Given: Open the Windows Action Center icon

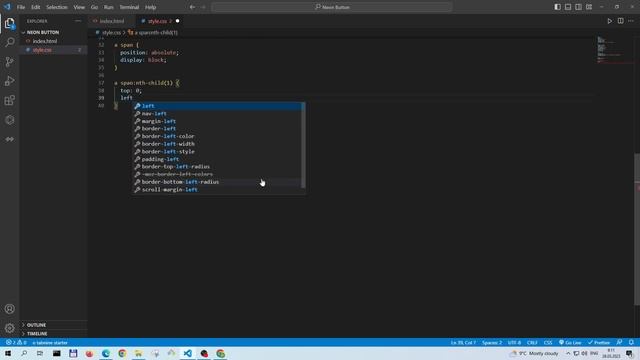Looking at the screenshot, I should 630,353.
